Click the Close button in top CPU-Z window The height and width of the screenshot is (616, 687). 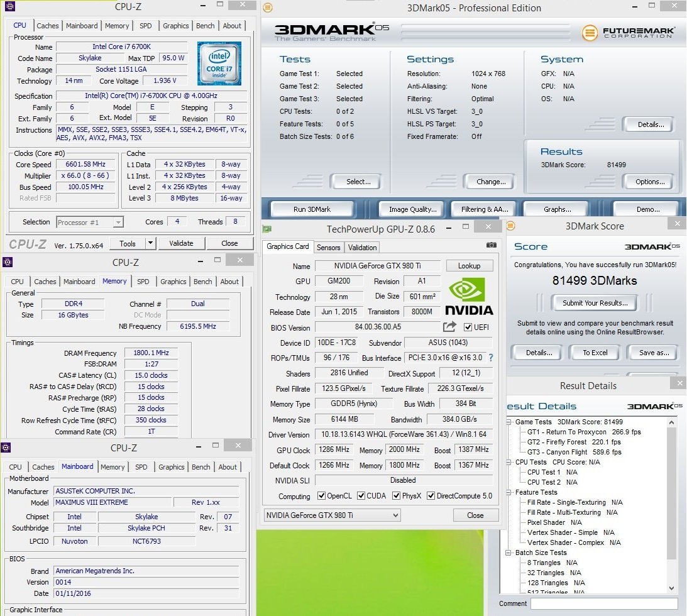pyautogui.click(x=229, y=243)
